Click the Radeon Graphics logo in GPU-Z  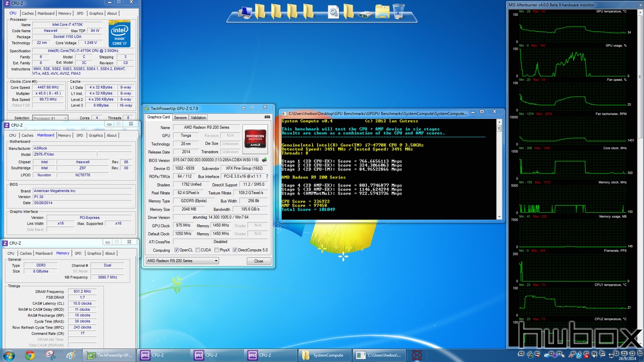pos(255,138)
